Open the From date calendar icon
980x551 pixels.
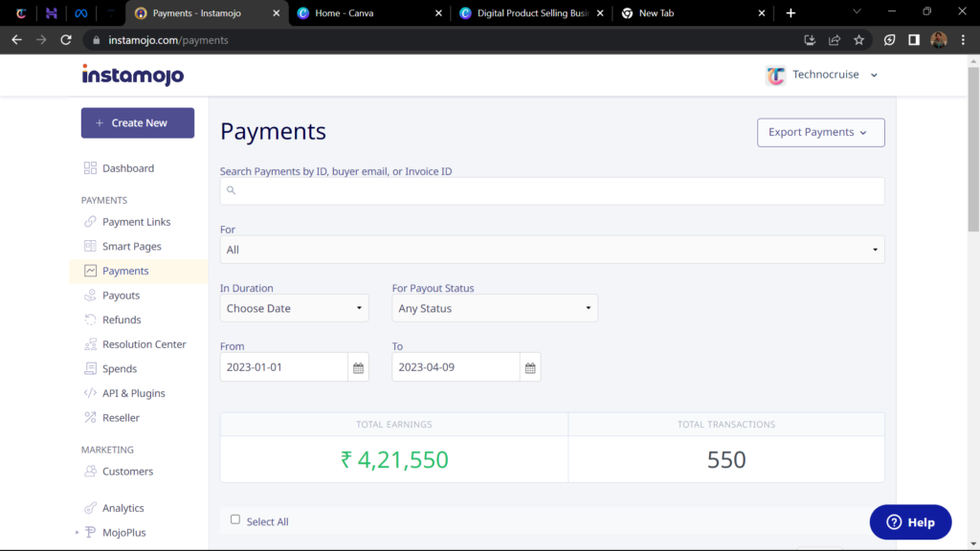(x=358, y=367)
